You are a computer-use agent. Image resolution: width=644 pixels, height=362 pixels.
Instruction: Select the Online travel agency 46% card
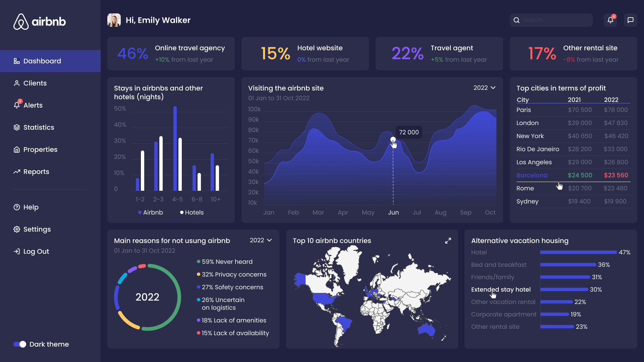click(171, 54)
